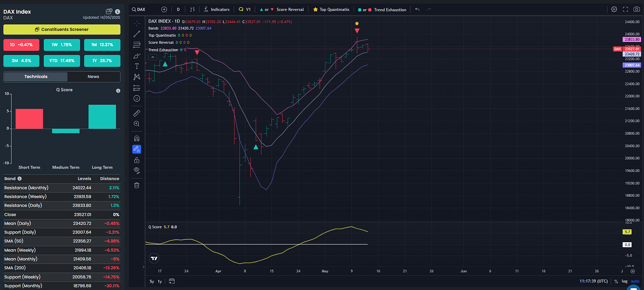Open chart settings gear icon

click(614, 9)
